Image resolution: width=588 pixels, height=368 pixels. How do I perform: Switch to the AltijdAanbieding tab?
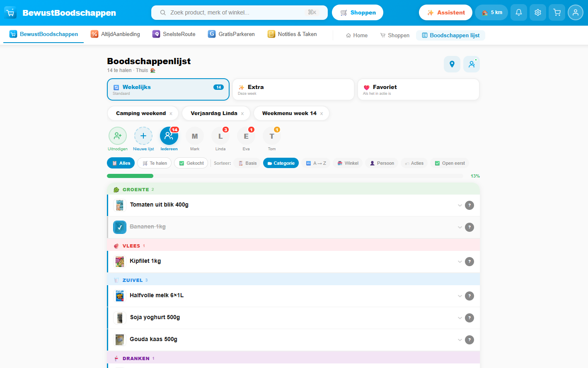click(x=116, y=34)
